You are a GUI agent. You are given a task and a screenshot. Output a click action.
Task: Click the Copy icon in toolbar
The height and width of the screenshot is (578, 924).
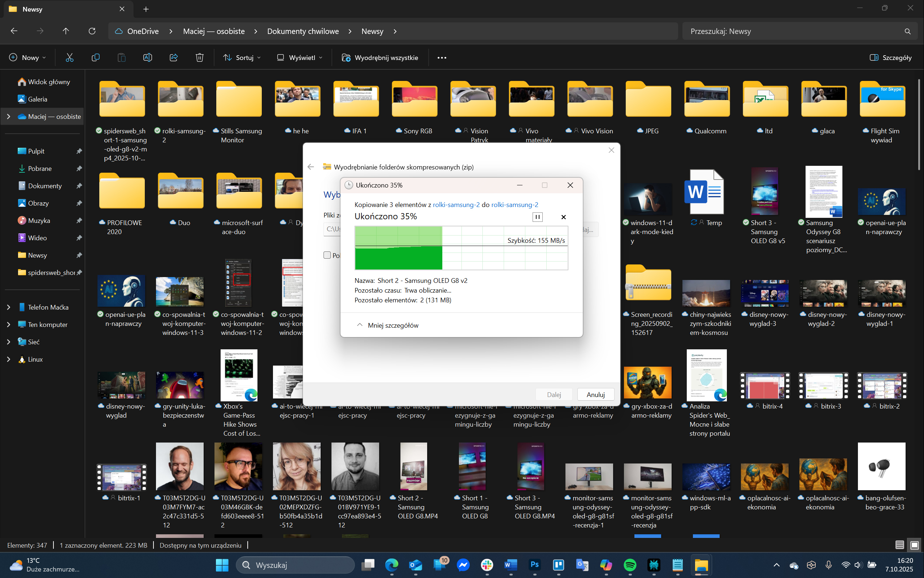pos(95,58)
